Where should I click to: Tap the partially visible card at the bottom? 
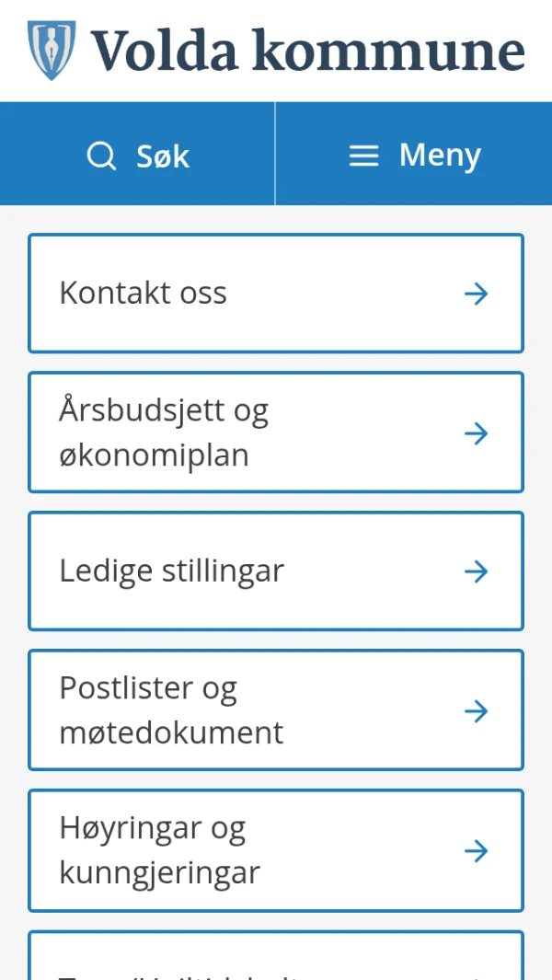(x=276, y=962)
